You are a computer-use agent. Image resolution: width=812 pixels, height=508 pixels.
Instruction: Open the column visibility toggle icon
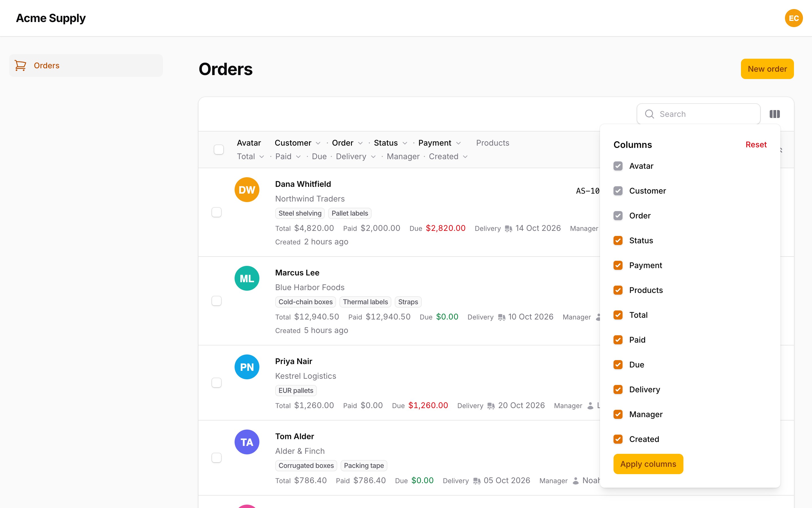click(775, 114)
